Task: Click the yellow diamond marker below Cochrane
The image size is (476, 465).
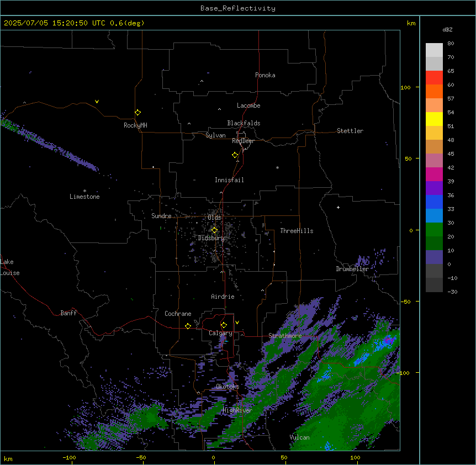Action: point(188,326)
